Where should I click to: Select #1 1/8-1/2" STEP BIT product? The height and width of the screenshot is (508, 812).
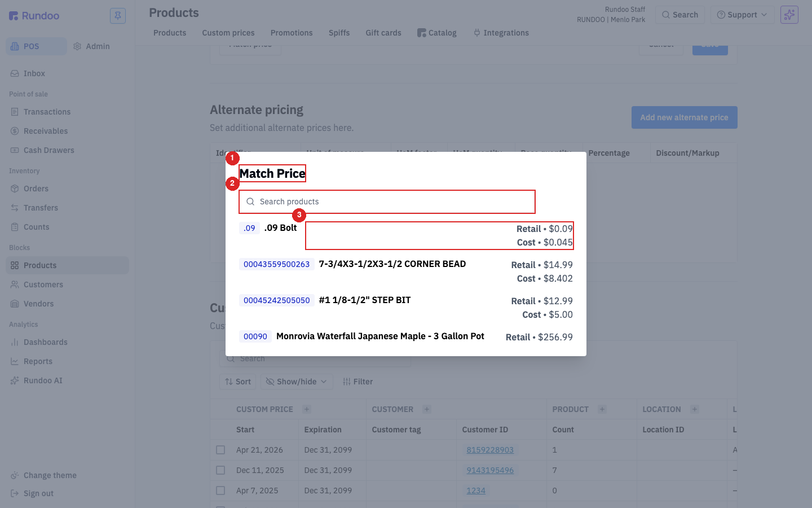tap(406, 308)
